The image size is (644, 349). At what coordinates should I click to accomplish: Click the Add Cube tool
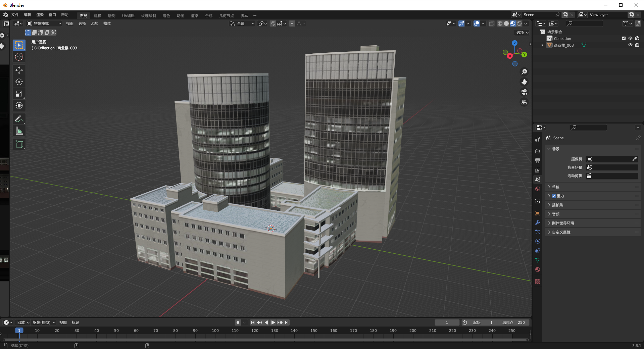click(19, 144)
